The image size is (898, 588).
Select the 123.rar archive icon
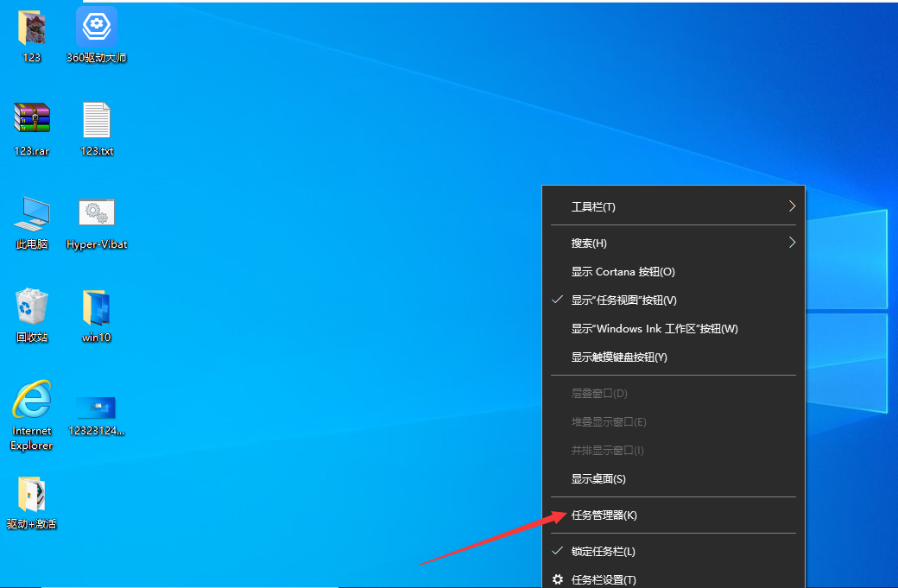click(x=32, y=119)
